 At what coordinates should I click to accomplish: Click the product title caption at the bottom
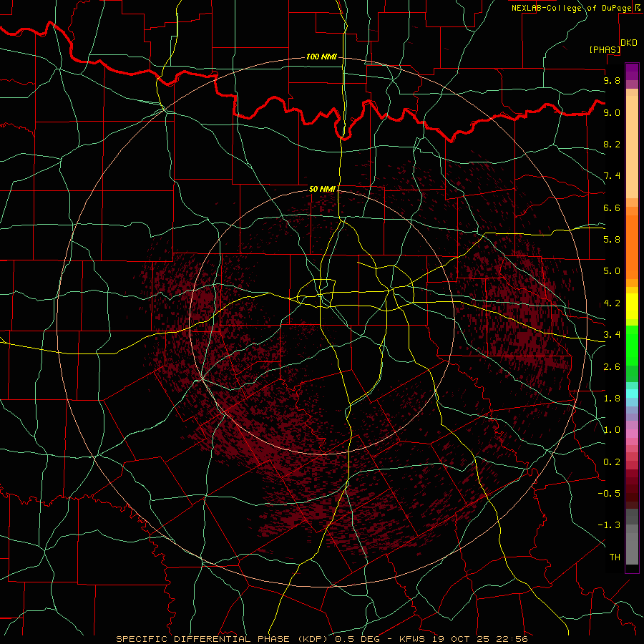tap(321, 639)
